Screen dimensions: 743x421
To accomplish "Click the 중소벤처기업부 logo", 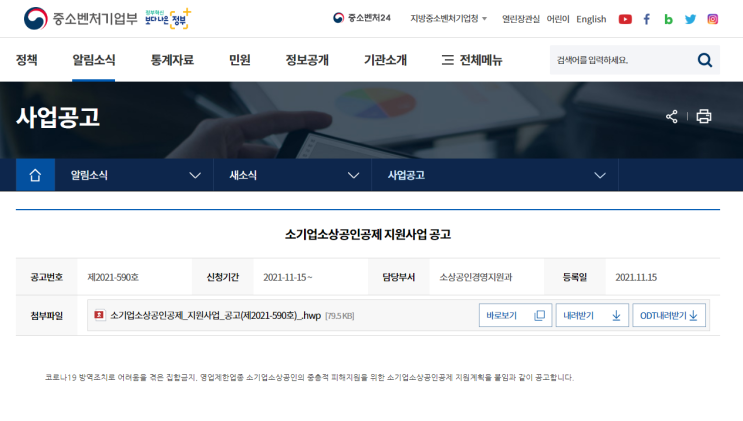I will tap(81, 18).
